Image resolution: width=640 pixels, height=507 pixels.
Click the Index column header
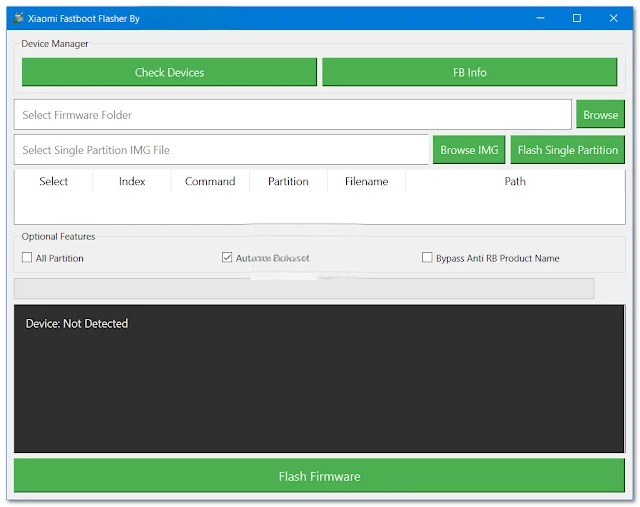pos(132,181)
